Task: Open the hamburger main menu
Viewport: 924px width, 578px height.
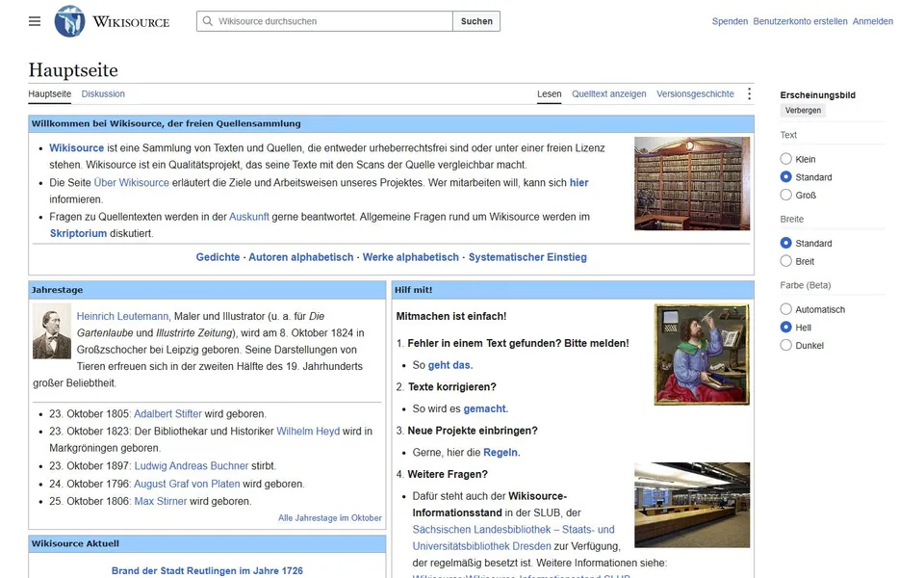Action: (x=35, y=21)
